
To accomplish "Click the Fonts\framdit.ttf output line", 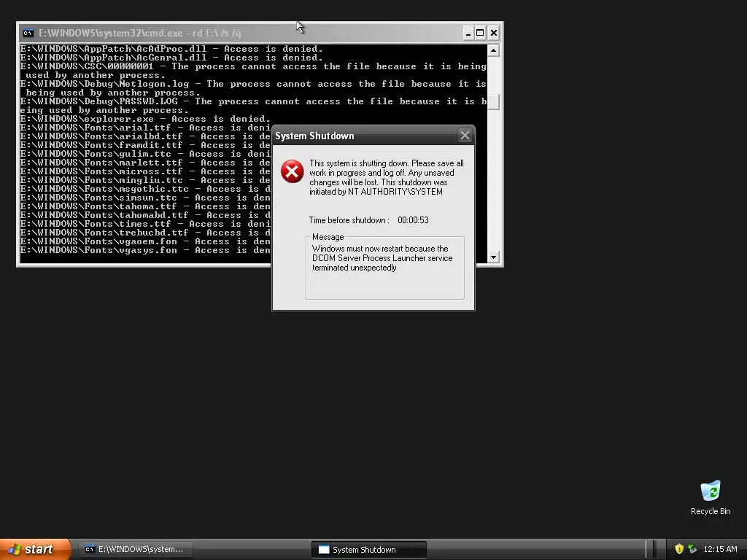I will tap(145, 145).
